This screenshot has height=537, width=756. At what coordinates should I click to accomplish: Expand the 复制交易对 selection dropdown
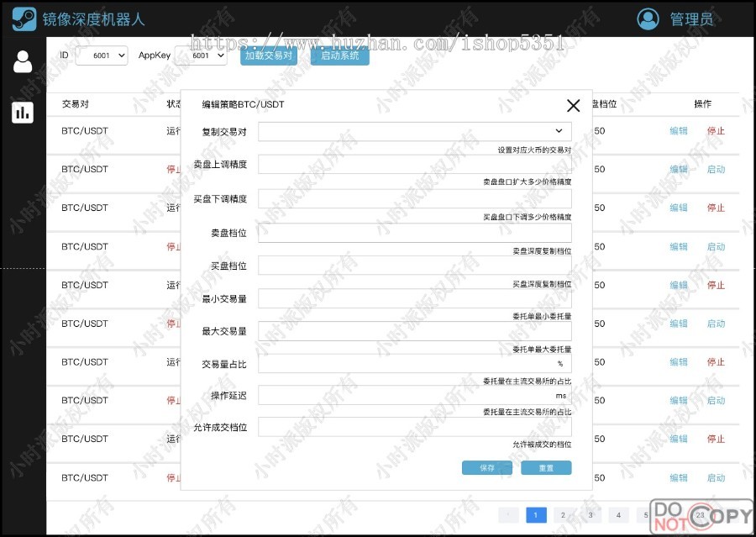[x=415, y=132]
